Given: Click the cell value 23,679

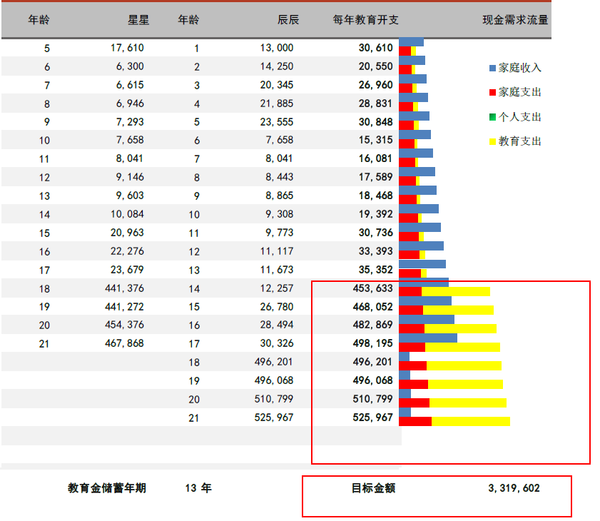Looking at the screenshot, I should [127, 270].
